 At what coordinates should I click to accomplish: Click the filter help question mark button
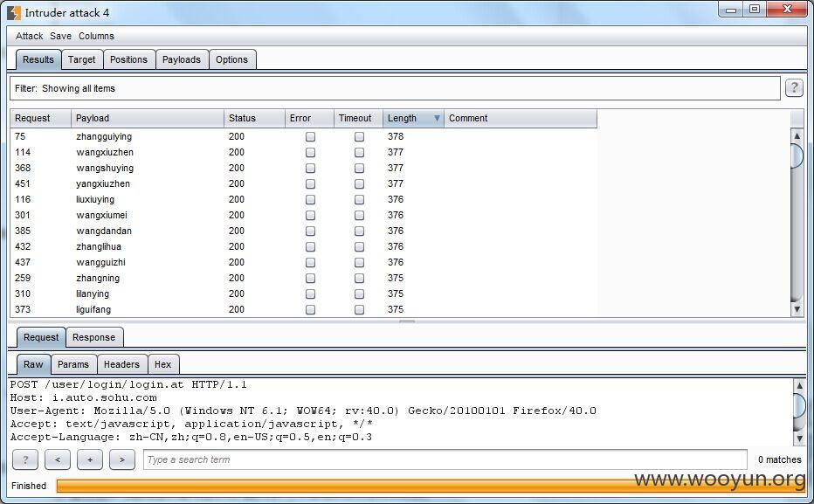pyautogui.click(x=794, y=87)
